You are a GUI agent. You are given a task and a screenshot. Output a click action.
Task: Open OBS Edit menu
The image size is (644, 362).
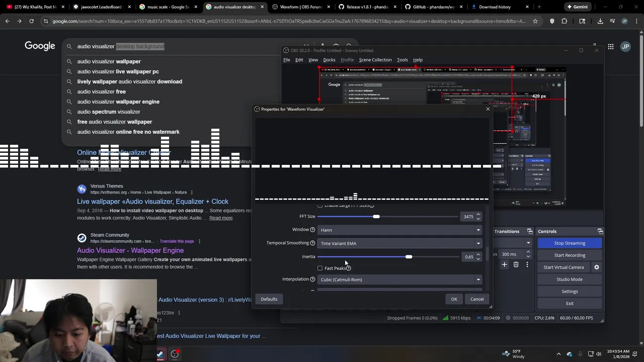[x=299, y=60]
